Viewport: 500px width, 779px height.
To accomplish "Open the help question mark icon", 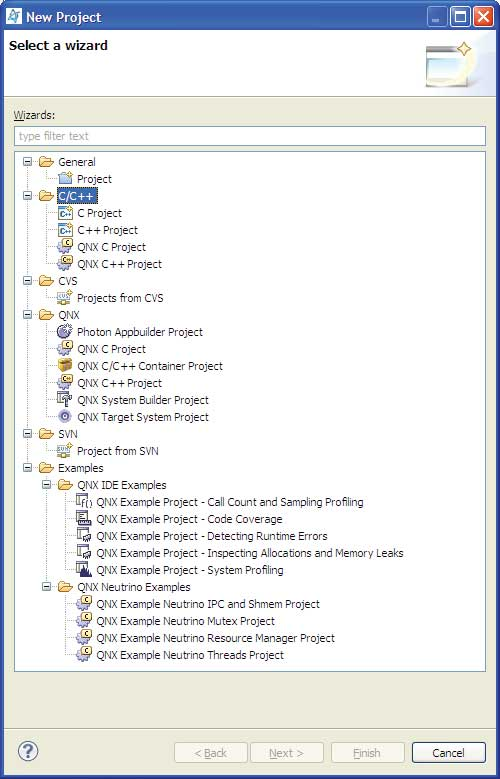I will tap(28, 751).
